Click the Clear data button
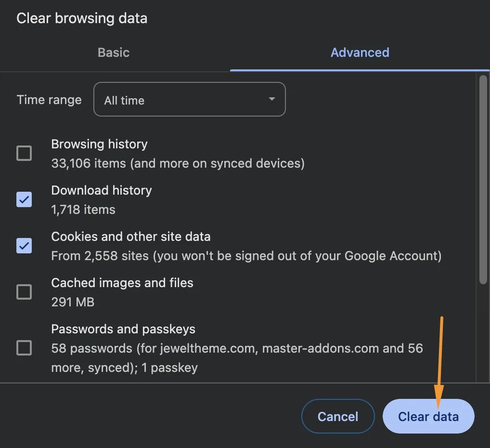This screenshot has height=448, width=490. (428, 416)
